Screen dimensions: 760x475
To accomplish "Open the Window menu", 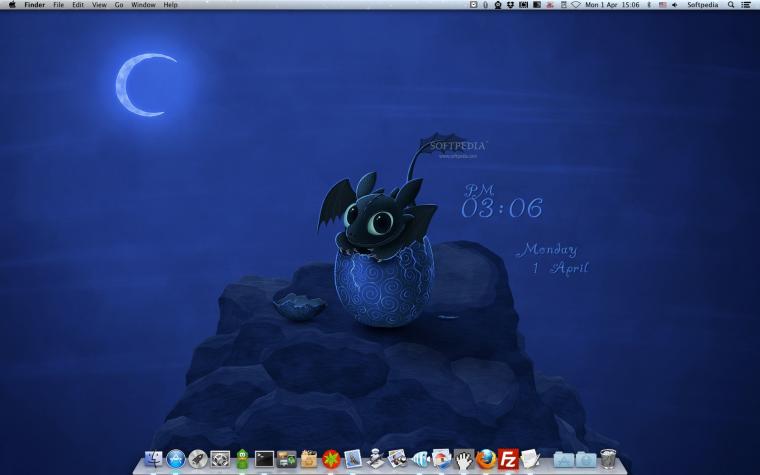I will pyautogui.click(x=143, y=5).
